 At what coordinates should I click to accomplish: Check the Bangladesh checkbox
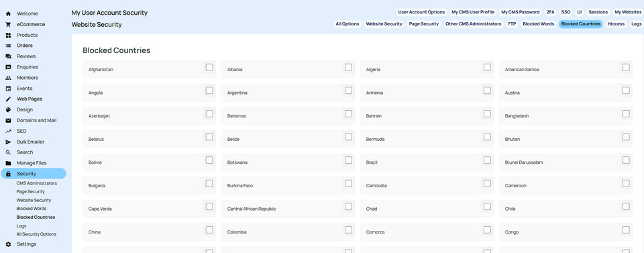[626, 114]
